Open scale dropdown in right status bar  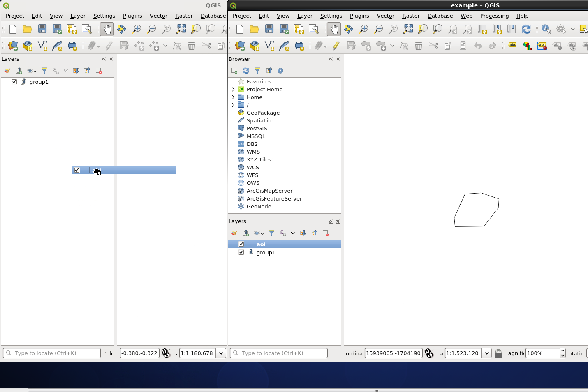[487, 353]
